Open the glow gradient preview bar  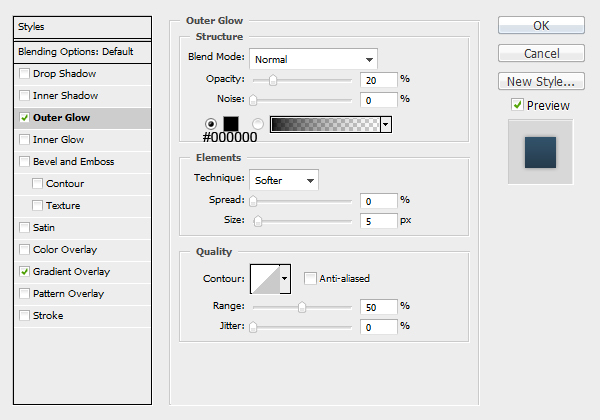(x=325, y=124)
